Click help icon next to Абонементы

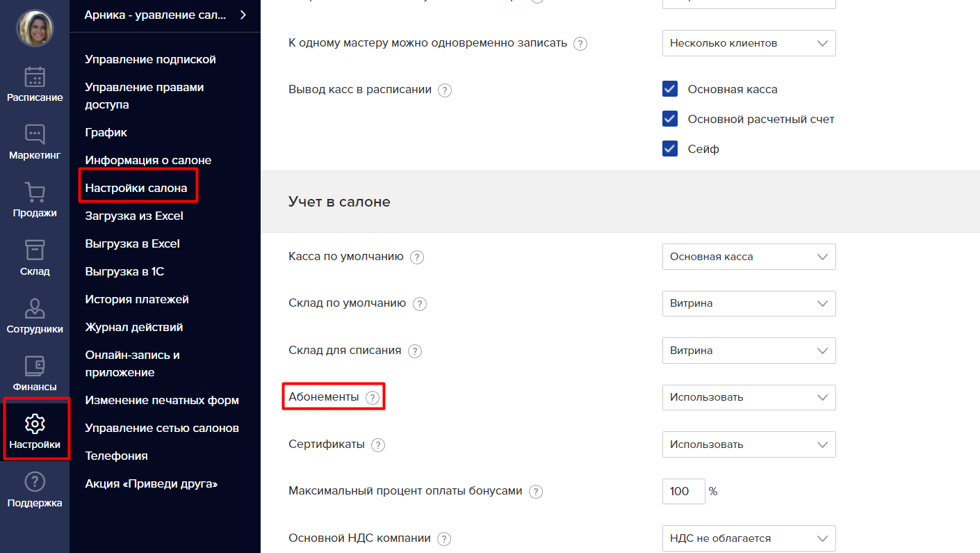(x=373, y=398)
